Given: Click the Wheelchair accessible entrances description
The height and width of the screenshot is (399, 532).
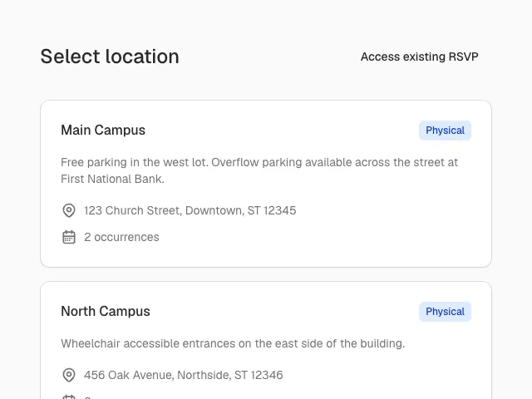Looking at the screenshot, I should pos(233,343).
